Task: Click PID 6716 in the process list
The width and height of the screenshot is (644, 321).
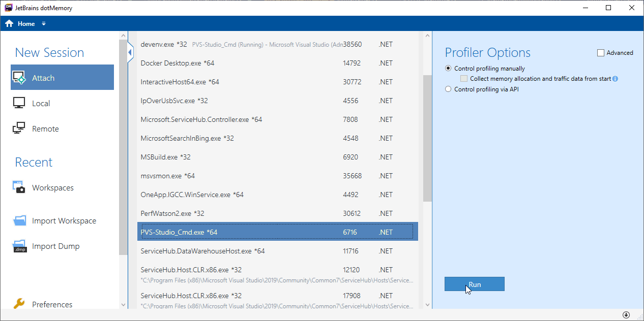Action: pos(350,232)
